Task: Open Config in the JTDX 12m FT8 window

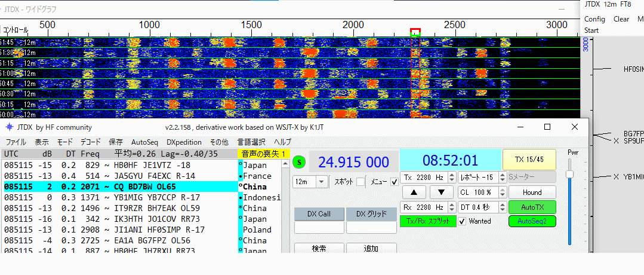Action: click(594, 19)
